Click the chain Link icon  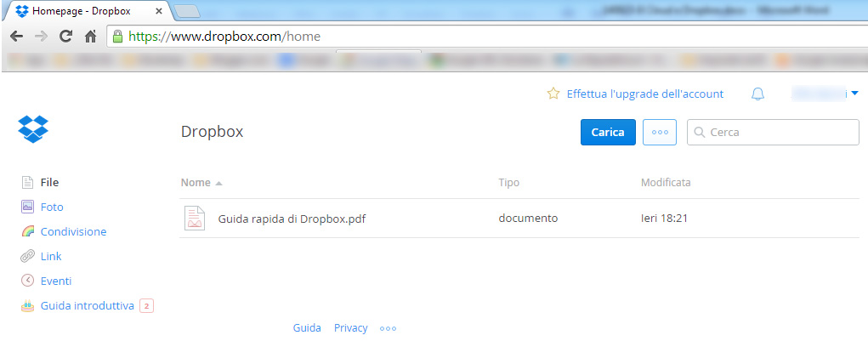[27, 256]
